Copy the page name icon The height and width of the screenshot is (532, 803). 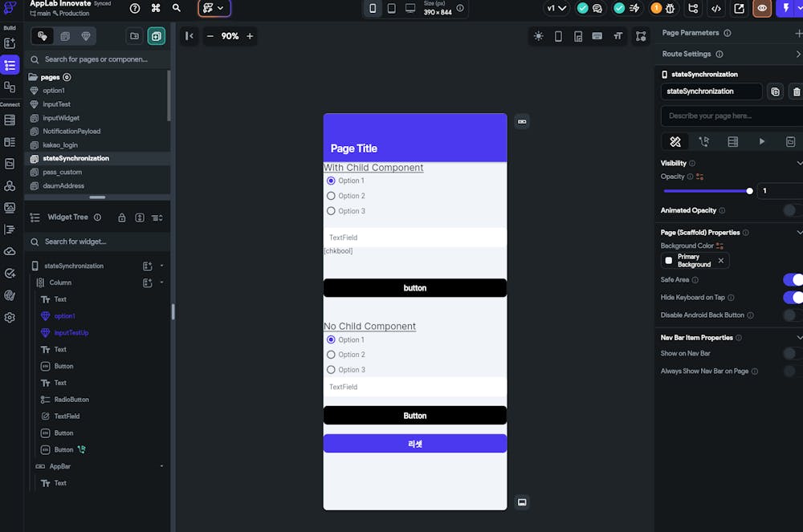(776, 91)
